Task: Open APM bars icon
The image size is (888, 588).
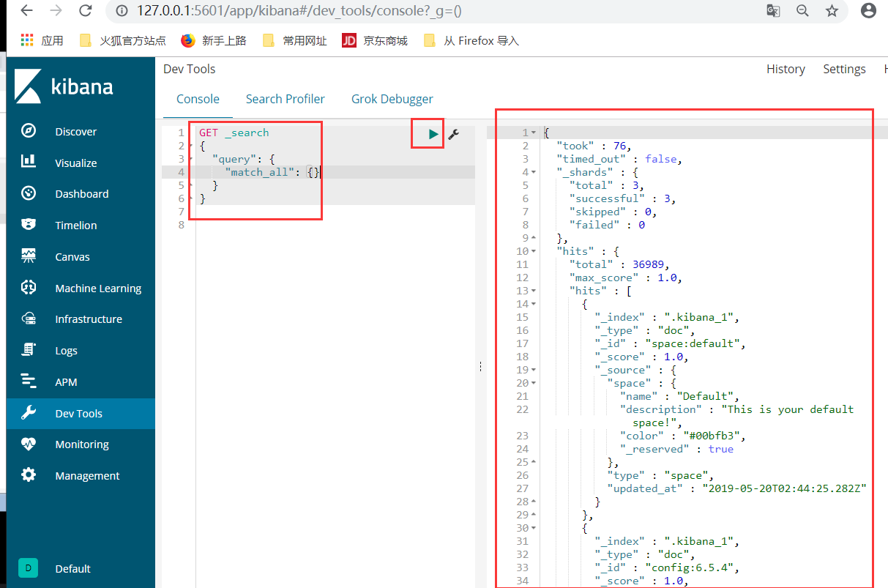Action: click(x=29, y=382)
